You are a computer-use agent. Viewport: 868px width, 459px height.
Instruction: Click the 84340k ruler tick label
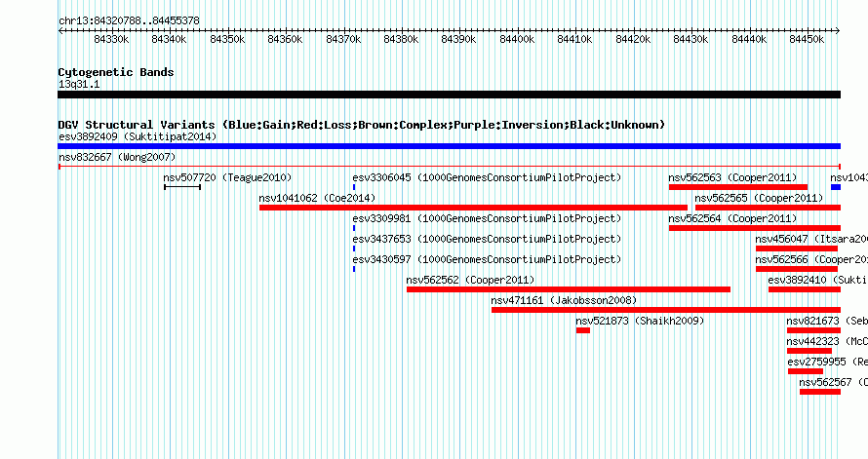pos(170,39)
